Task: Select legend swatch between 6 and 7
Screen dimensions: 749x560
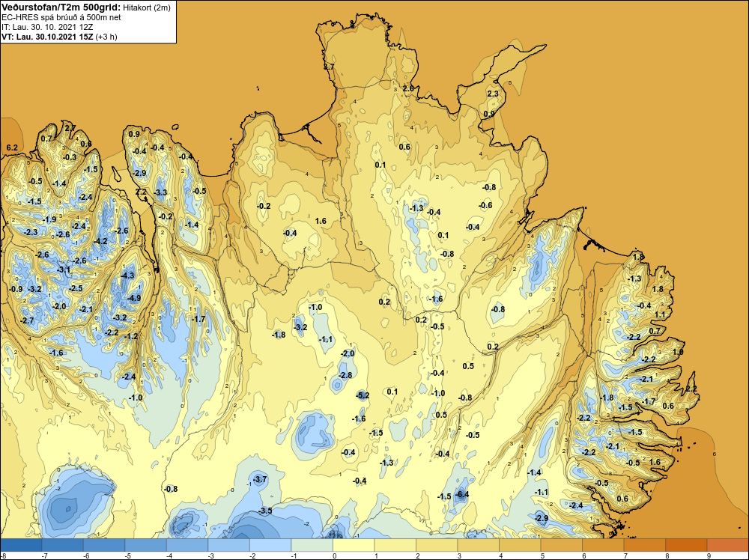Action: pos(603,545)
